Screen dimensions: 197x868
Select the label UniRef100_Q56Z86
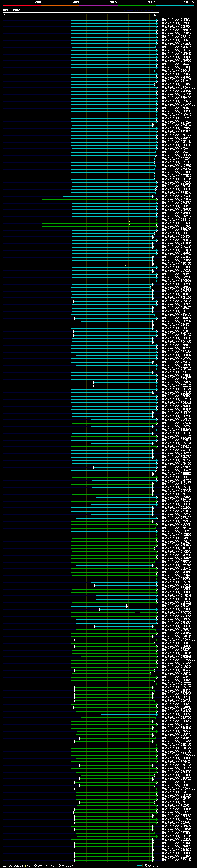(177, 94)
